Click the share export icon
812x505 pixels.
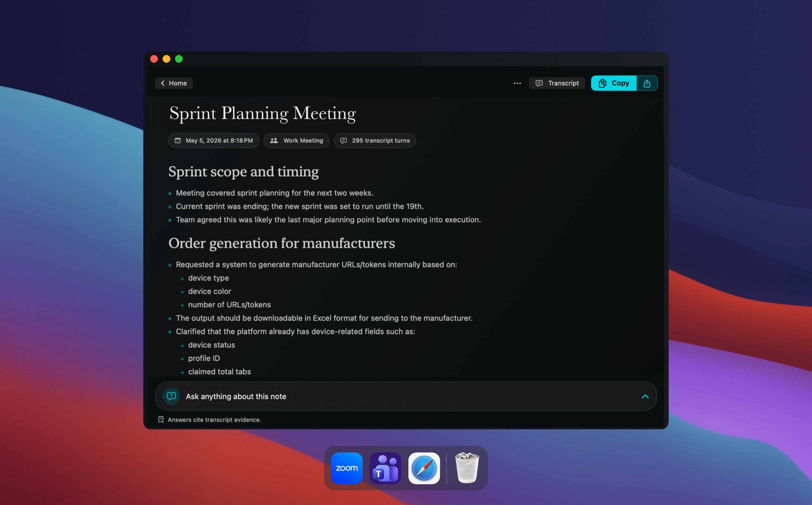[x=647, y=83]
